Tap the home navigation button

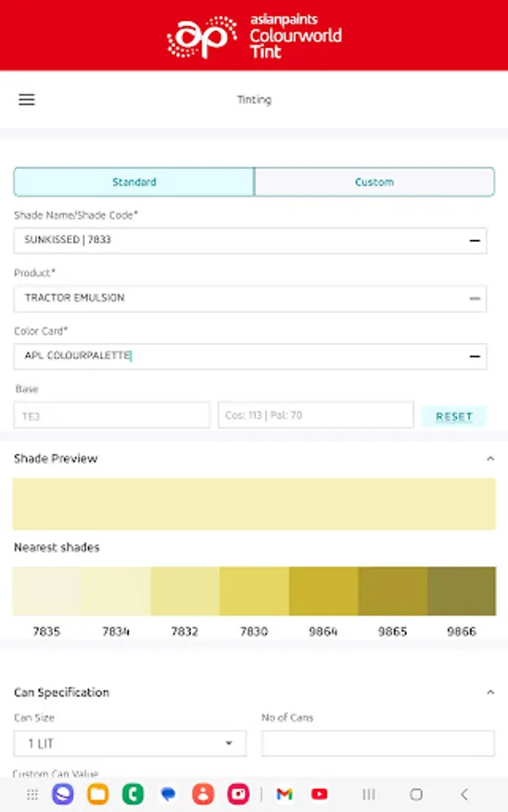point(416,794)
